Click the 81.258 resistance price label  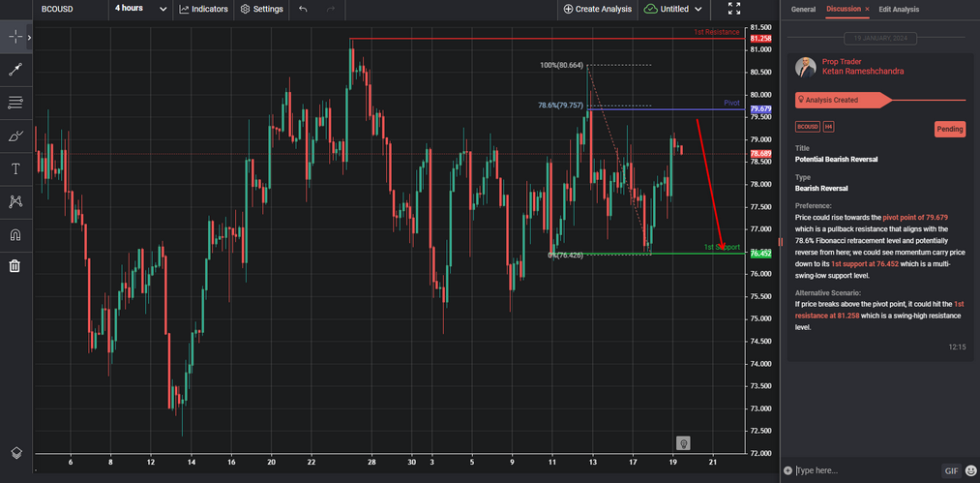coord(760,38)
